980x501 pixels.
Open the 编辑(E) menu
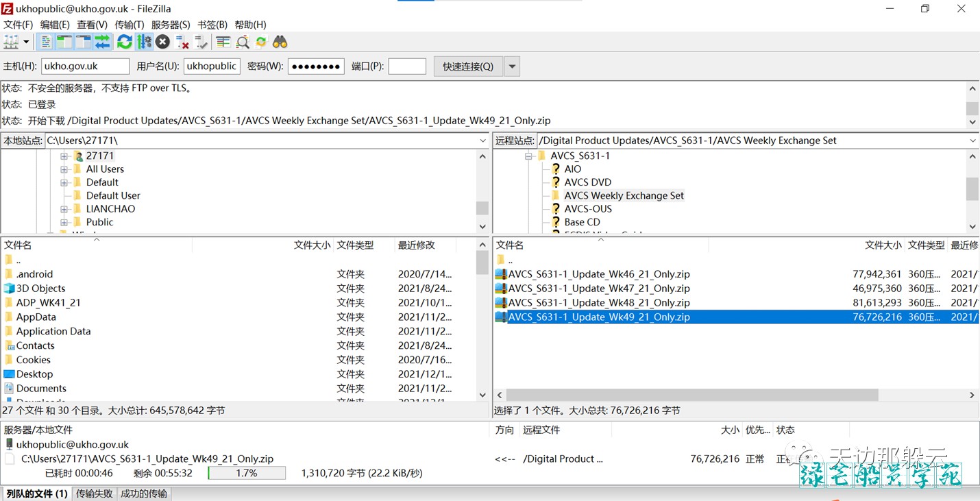55,25
